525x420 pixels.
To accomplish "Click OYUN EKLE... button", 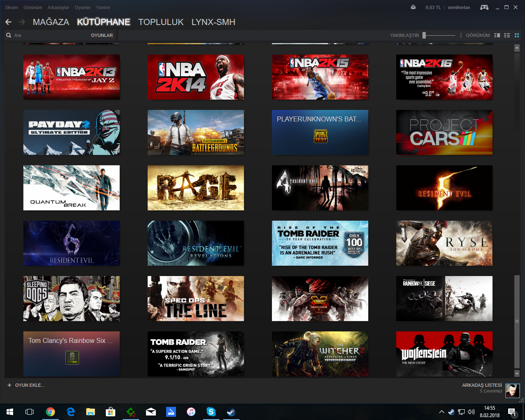I will click(30, 385).
